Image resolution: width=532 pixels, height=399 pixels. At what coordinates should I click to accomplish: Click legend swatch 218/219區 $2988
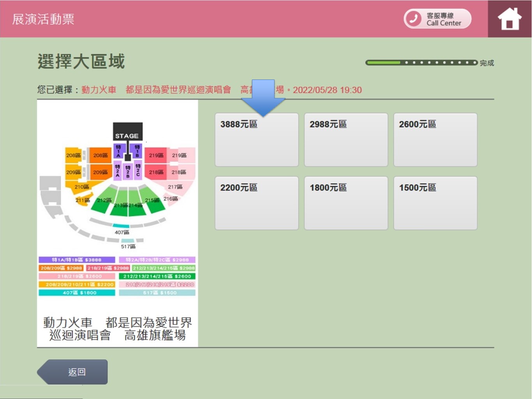coord(108,268)
